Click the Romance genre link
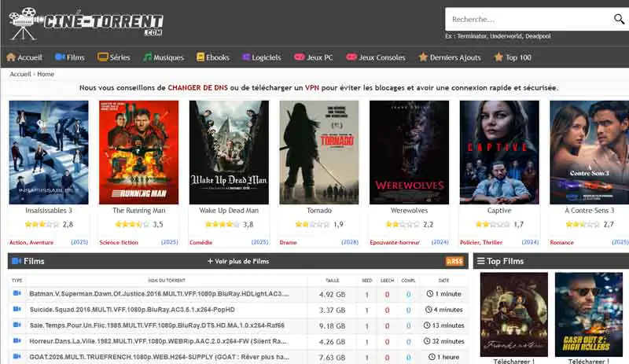The image size is (629, 364). 561,242
